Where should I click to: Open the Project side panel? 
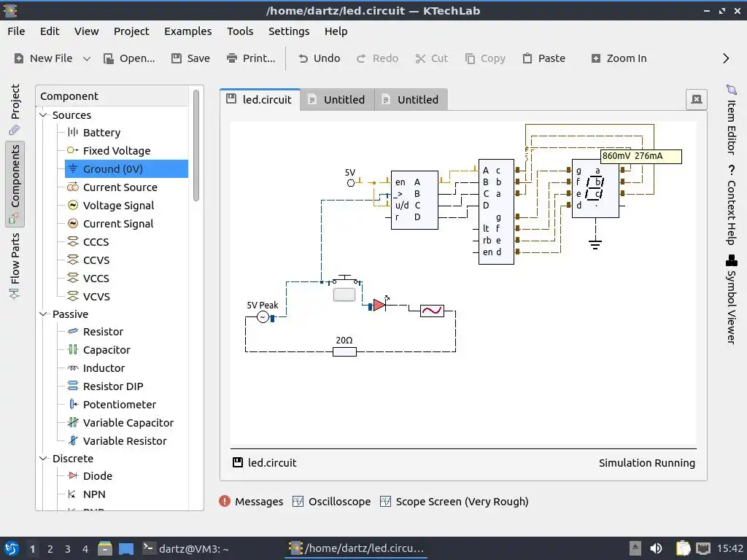click(15, 111)
